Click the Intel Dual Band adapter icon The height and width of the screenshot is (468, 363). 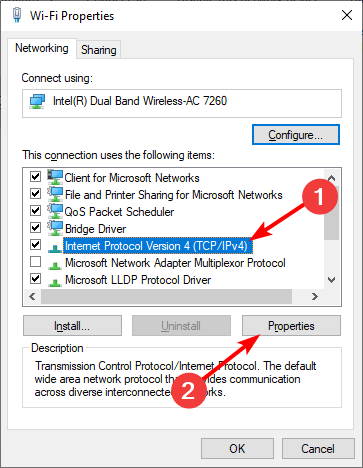[x=37, y=102]
